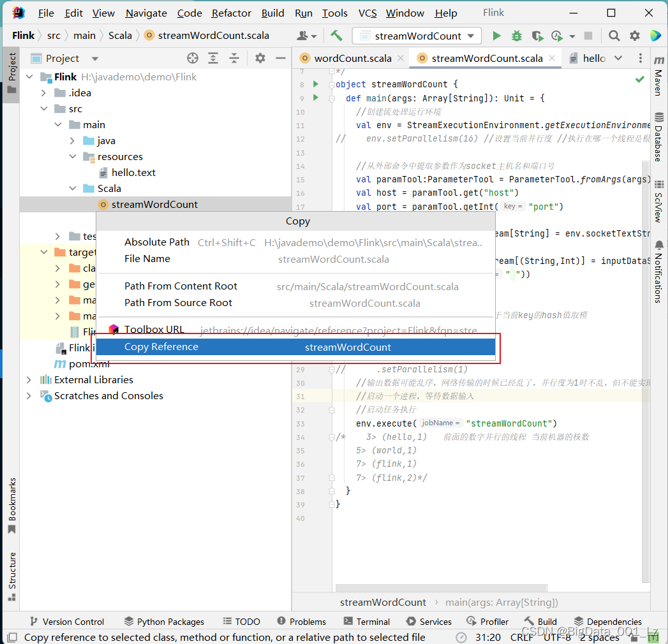Click cursor position 31:20 in status bar
The width and height of the screenshot is (668, 644).
[488, 637]
